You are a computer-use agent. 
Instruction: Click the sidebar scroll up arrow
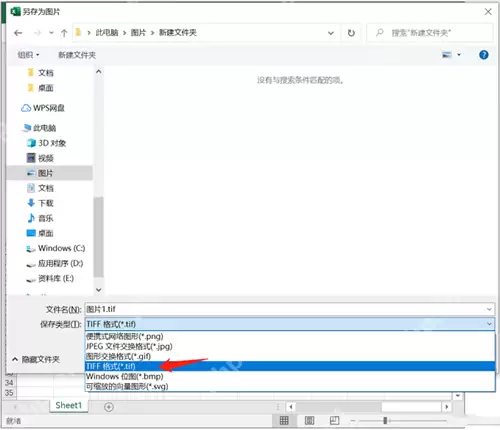click(98, 71)
